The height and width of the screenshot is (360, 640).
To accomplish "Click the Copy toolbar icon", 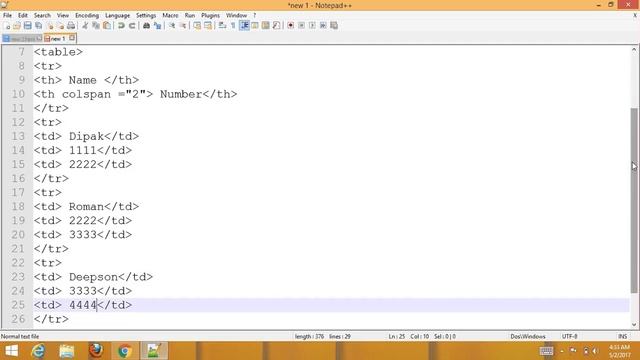I will (96, 26).
